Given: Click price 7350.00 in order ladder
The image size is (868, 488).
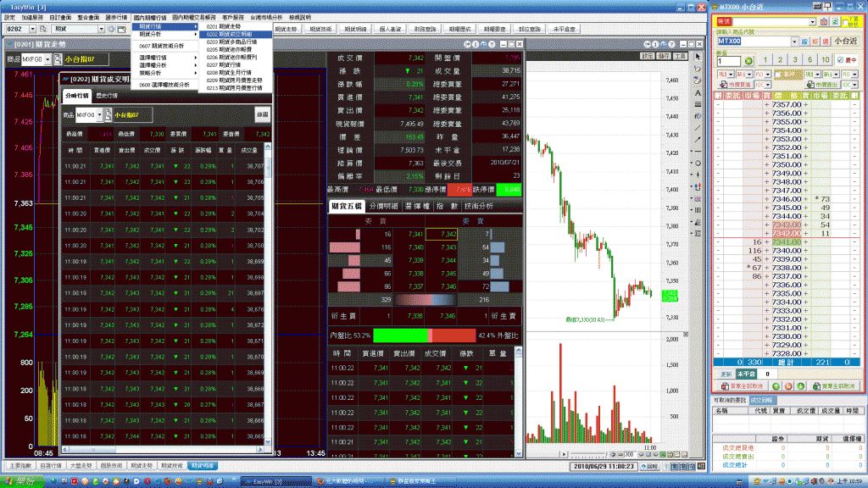Looking at the screenshot, I should tap(786, 164).
